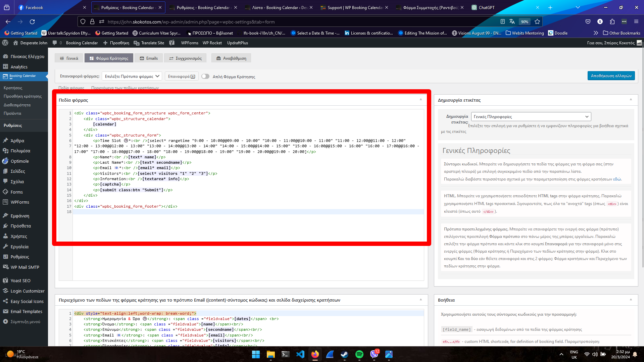Open Πολυμέσα menu in sidebar

click(x=24, y=151)
